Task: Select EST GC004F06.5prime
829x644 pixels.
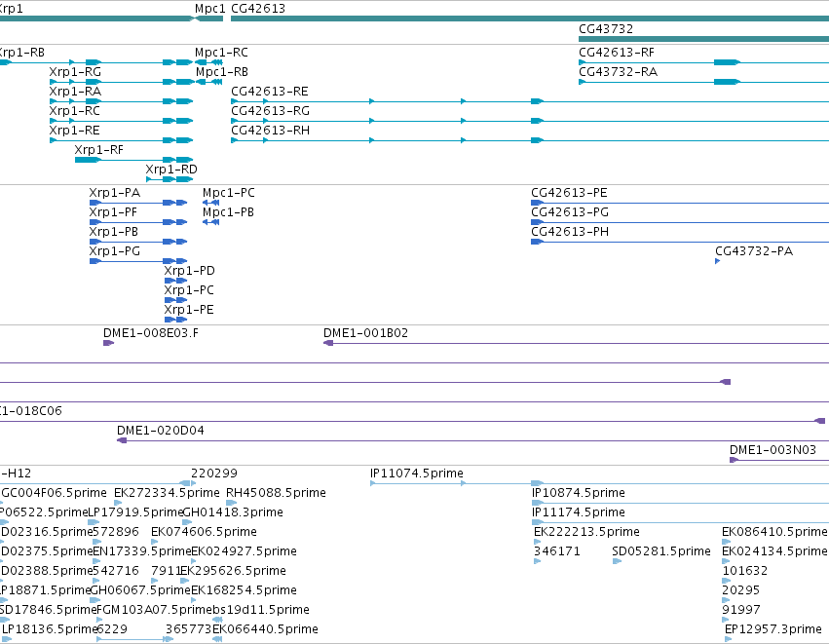Action: (54, 493)
